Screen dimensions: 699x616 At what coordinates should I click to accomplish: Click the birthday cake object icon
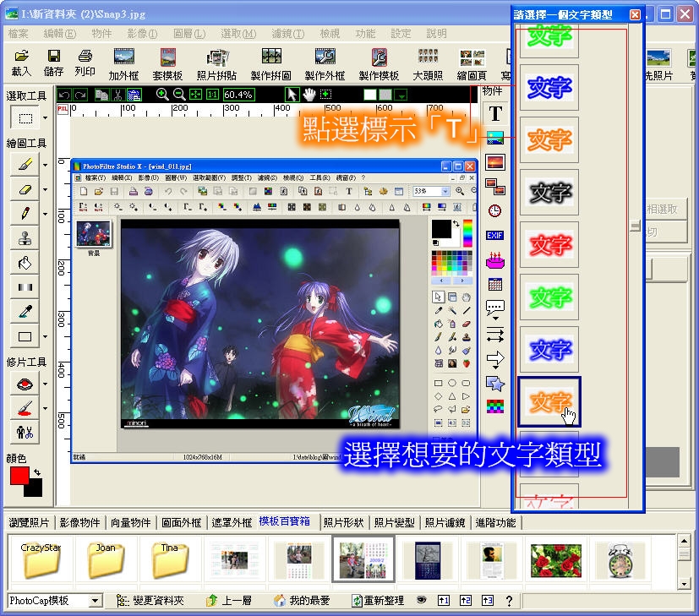pyautogui.click(x=494, y=260)
